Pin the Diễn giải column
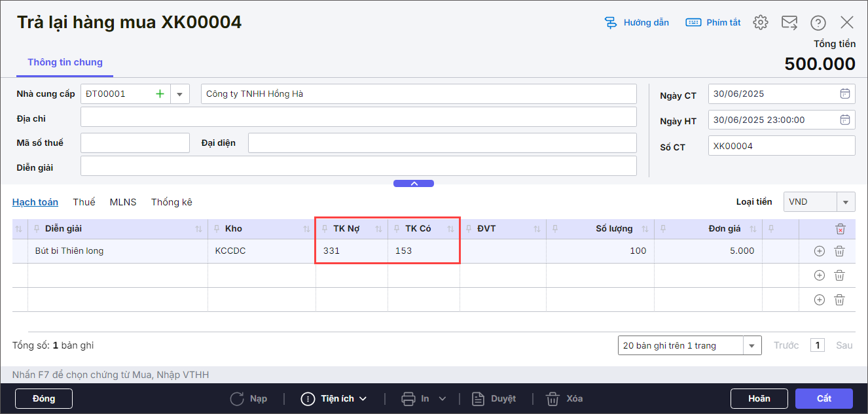The width and height of the screenshot is (868, 414). pos(37,229)
